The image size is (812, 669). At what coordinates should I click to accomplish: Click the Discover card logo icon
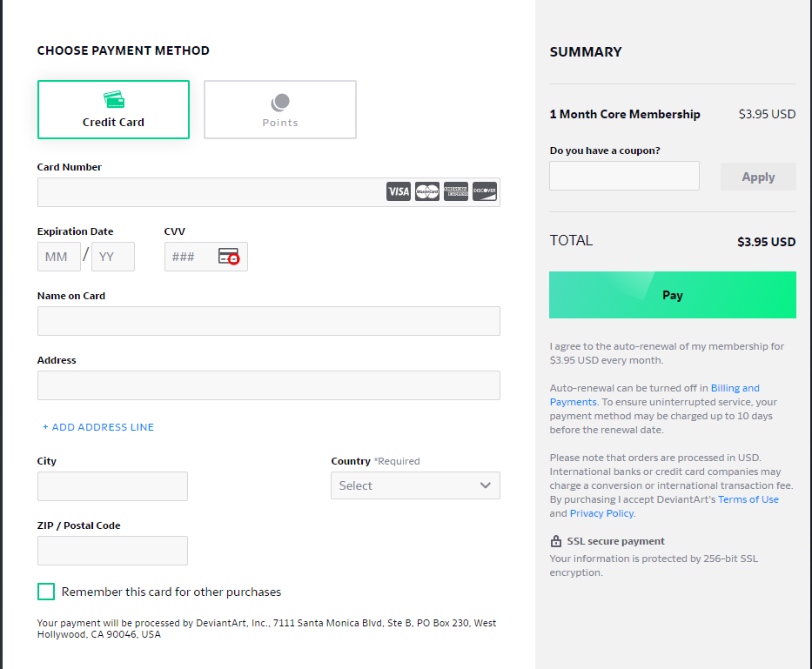point(485,191)
